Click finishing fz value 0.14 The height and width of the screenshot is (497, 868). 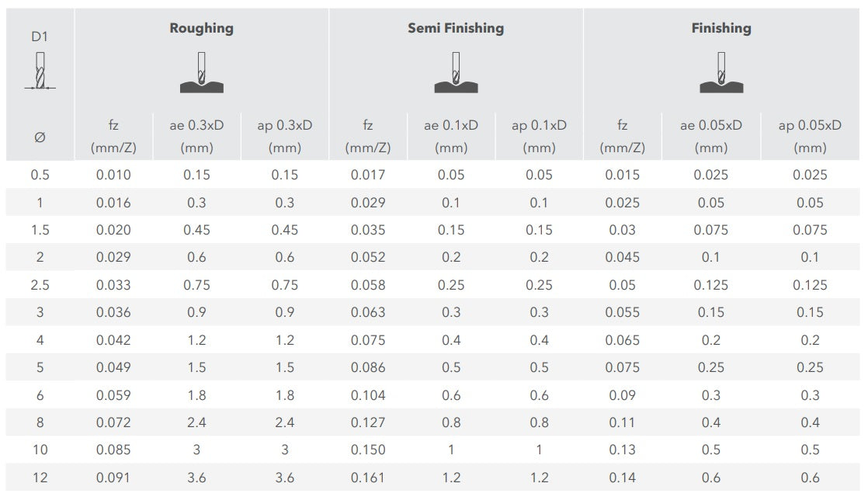[x=622, y=478]
